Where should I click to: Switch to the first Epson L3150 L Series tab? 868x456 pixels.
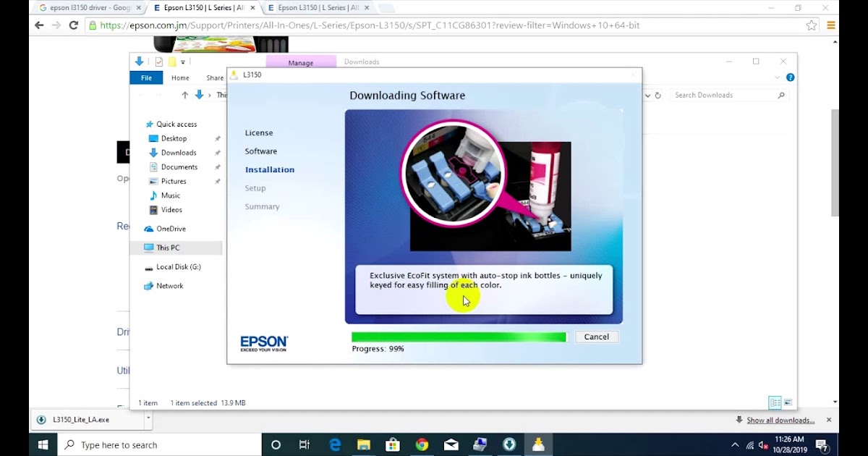pos(204,8)
